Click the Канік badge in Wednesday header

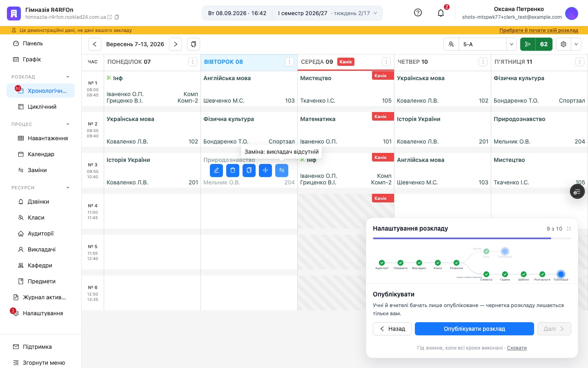346,62
